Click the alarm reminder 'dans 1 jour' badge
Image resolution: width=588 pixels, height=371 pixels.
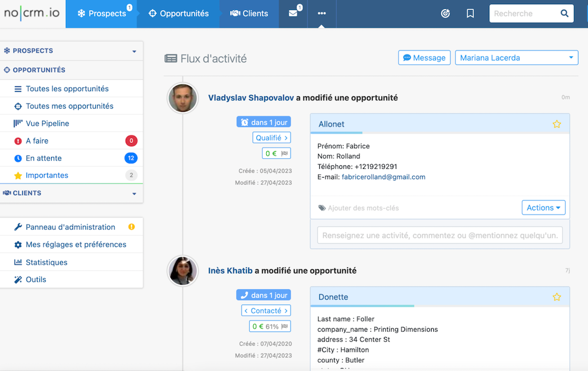[263, 122]
